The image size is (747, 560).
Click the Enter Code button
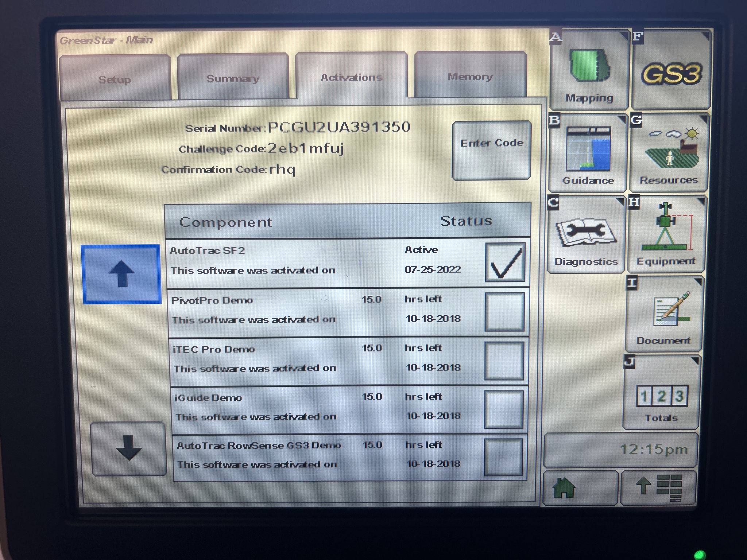tap(492, 150)
